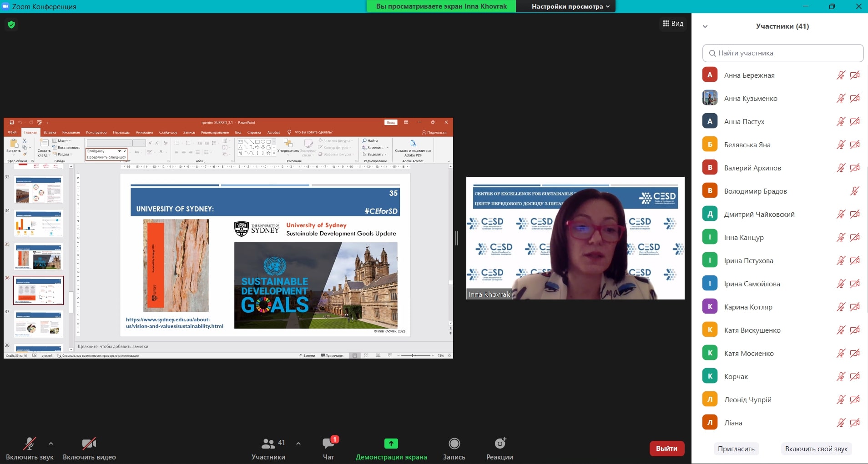Click muted microphone icon for Володимир Брадов
Image resolution: width=868 pixels, height=464 pixels.
(855, 191)
